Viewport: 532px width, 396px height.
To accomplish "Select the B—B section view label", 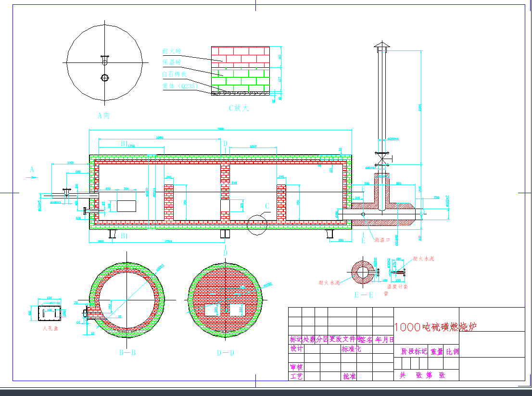I will point(127,353).
